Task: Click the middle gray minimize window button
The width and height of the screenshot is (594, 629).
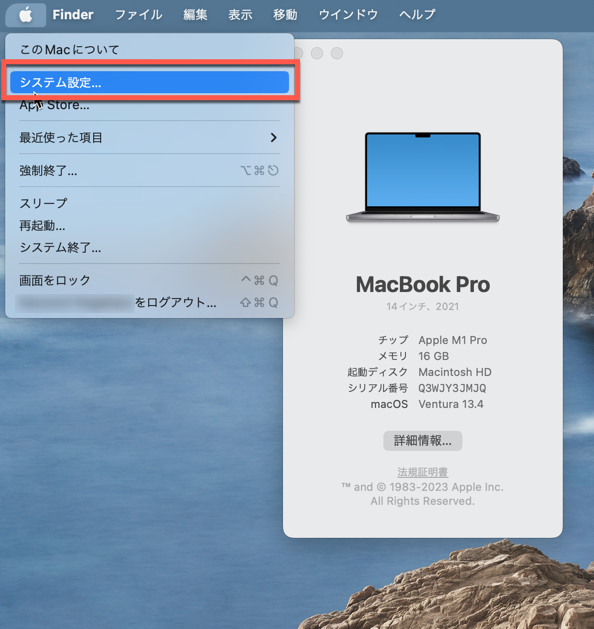Action: coord(317,53)
